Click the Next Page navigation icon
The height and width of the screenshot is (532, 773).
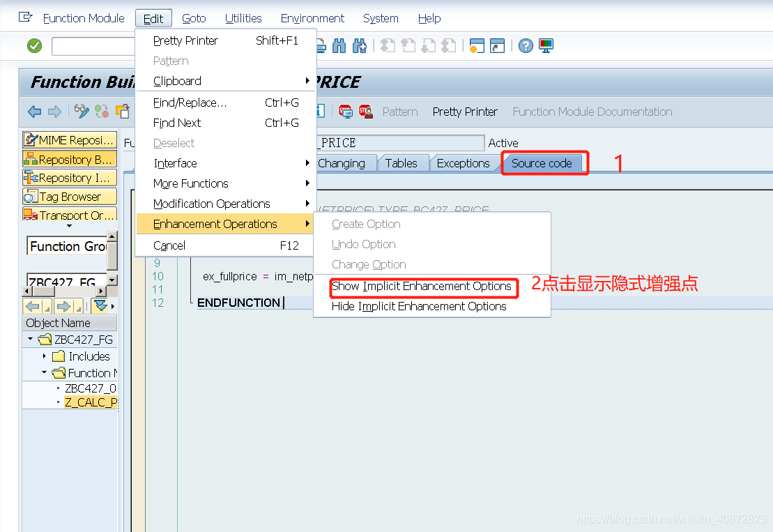(x=429, y=46)
